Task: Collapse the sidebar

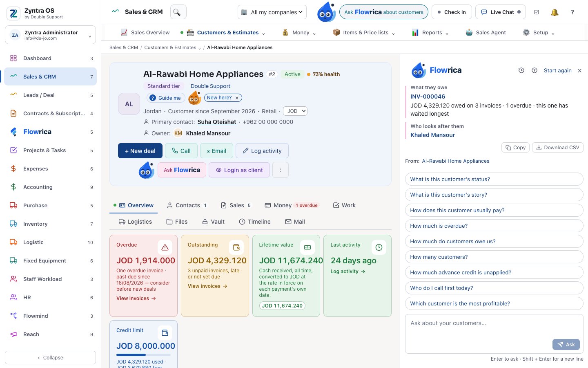Action: click(51, 357)
